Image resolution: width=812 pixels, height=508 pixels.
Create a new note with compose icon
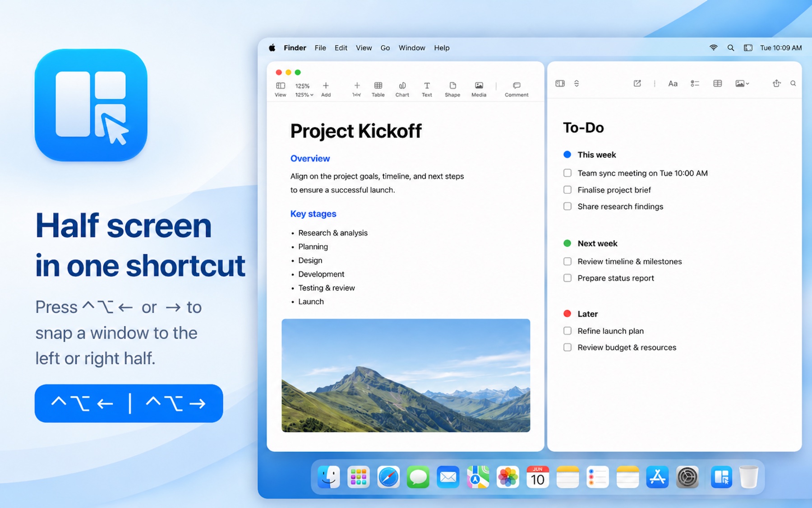coord(637,84)
